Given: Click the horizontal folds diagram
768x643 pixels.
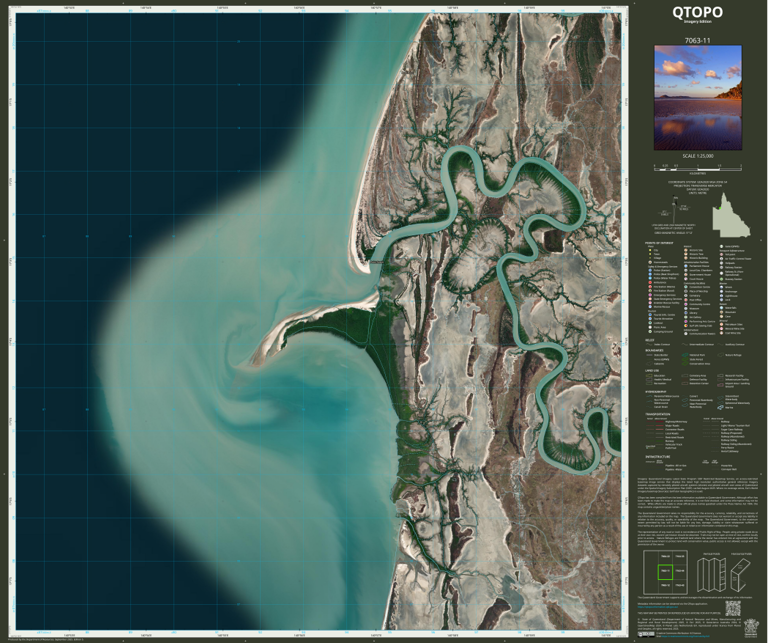Looking at the screenshot, I should (x=741, y=575).
